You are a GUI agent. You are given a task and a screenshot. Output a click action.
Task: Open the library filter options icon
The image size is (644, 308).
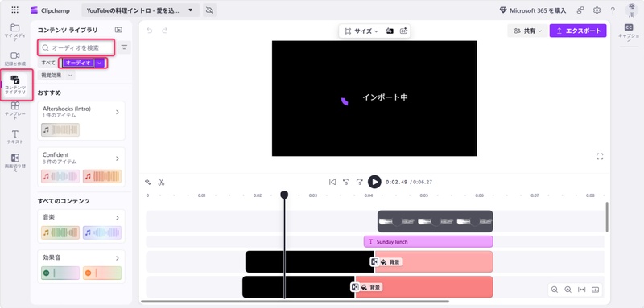[124, 47]
